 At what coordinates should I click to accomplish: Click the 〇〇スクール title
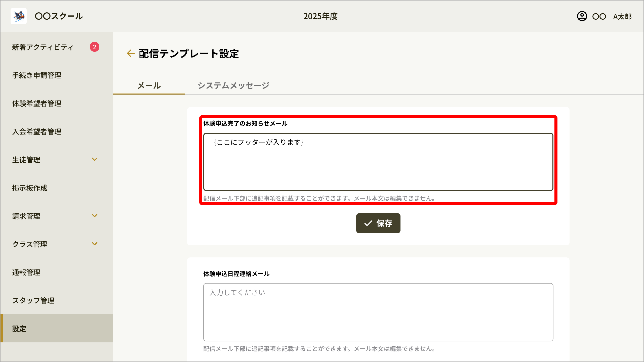[x=59, y=16]
